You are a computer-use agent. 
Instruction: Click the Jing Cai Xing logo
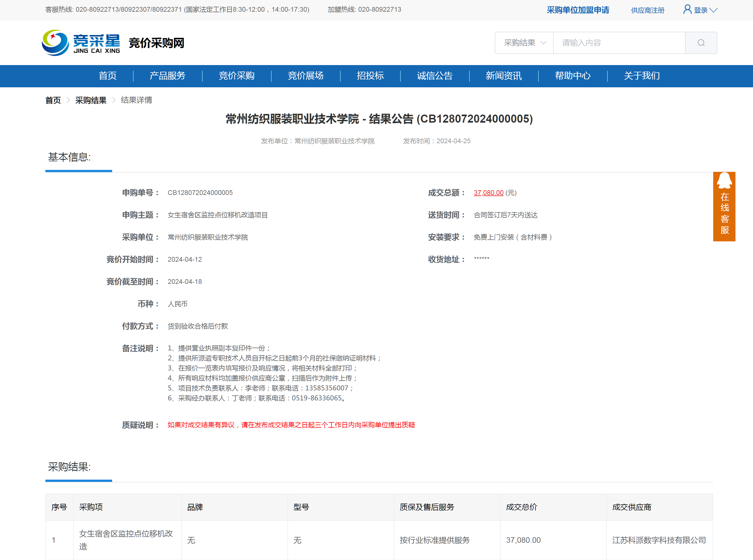click(81, 43)
